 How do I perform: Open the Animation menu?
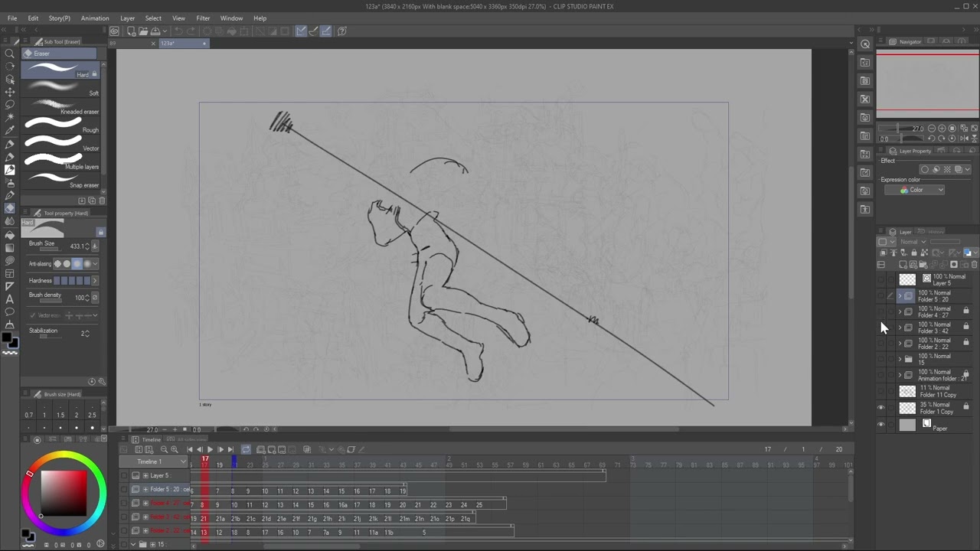(x=95, y=18)
